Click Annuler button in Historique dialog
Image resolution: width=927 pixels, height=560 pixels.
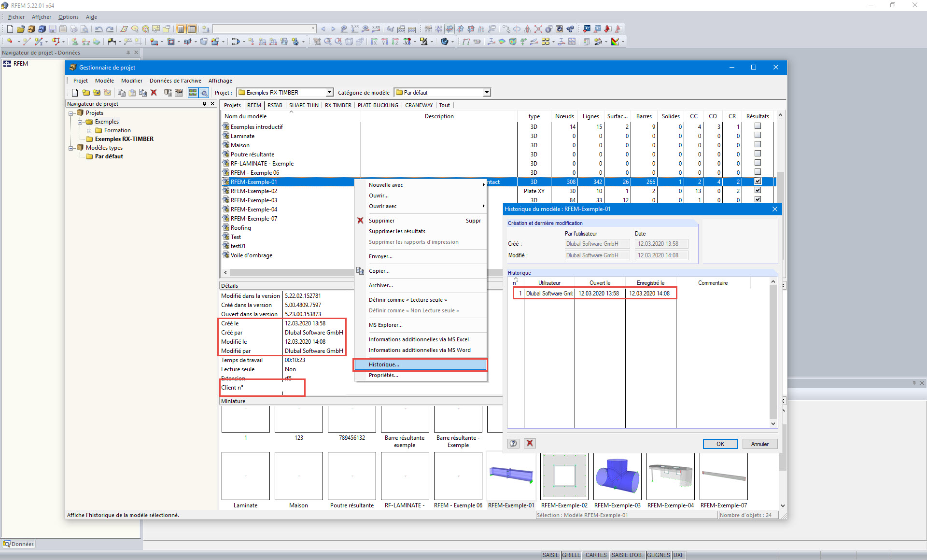(x=759, y=444)
